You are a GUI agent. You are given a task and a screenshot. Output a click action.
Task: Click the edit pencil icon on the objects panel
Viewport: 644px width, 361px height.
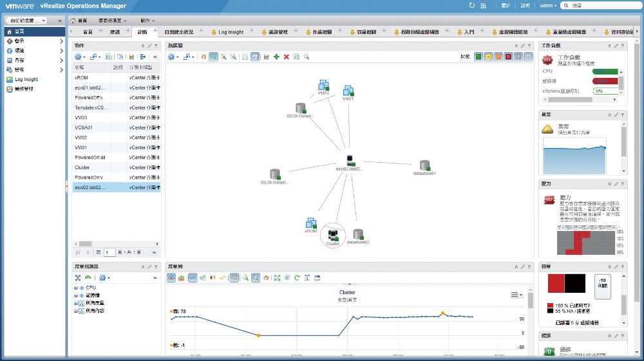click(x=149, y=46)
